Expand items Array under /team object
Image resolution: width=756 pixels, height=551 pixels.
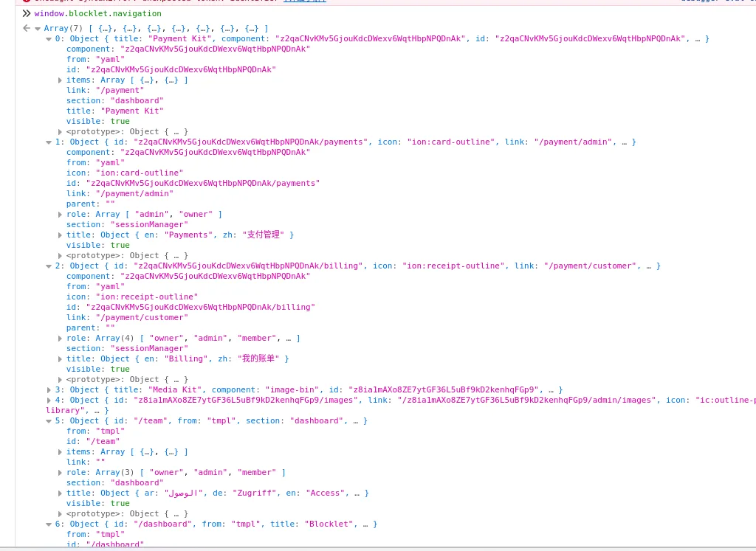(60, 452)
